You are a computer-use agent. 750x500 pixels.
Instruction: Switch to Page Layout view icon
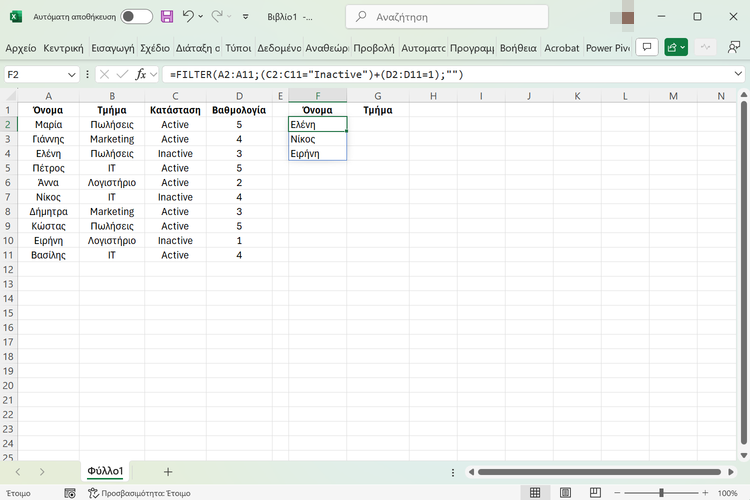pos(565,492)
